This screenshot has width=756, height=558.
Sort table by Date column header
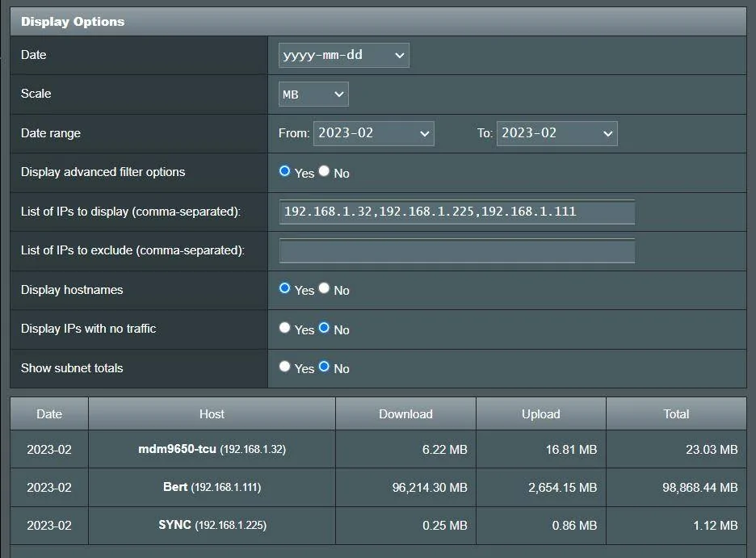click(49, 414)
